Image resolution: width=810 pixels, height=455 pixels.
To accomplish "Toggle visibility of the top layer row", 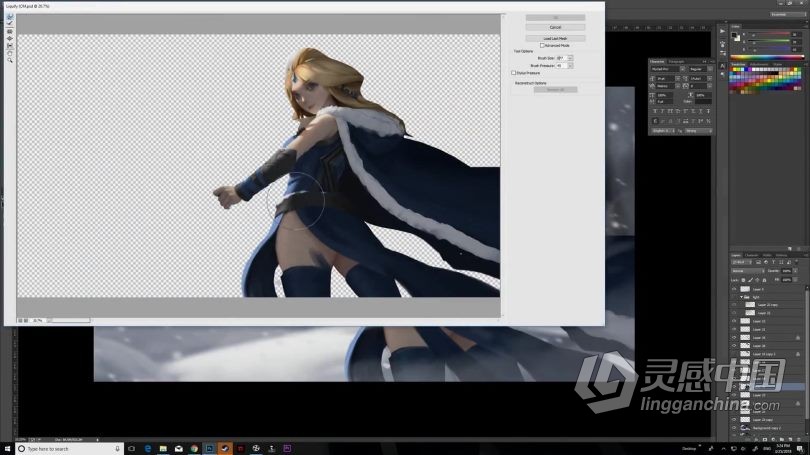I will coord(735,289).
